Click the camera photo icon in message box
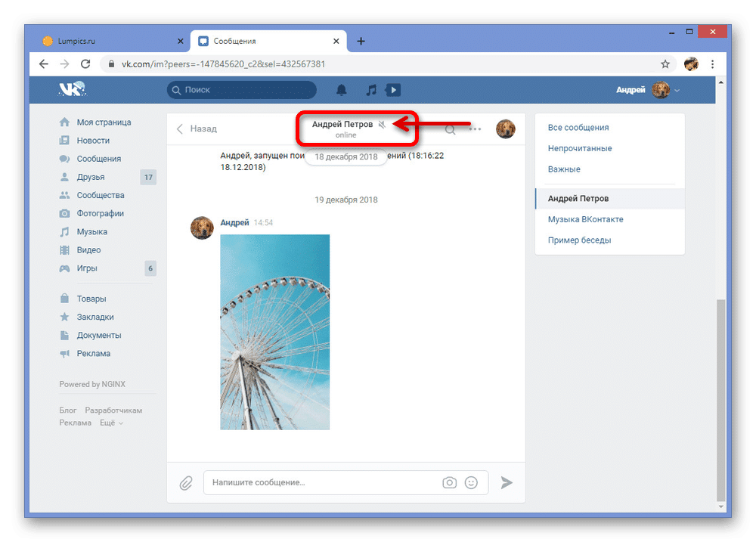Screen dimensions: 756x542 [450, 482]
